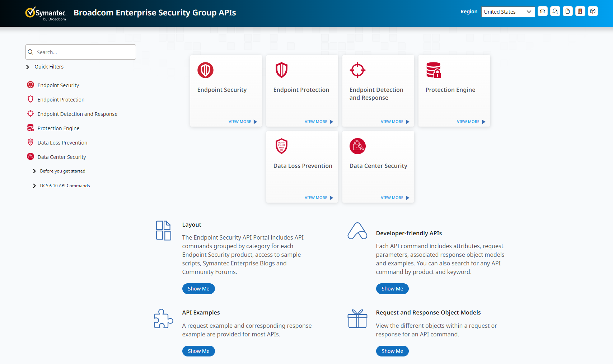Click the Developer-friendly APIs heading

[x=409, y=233]
